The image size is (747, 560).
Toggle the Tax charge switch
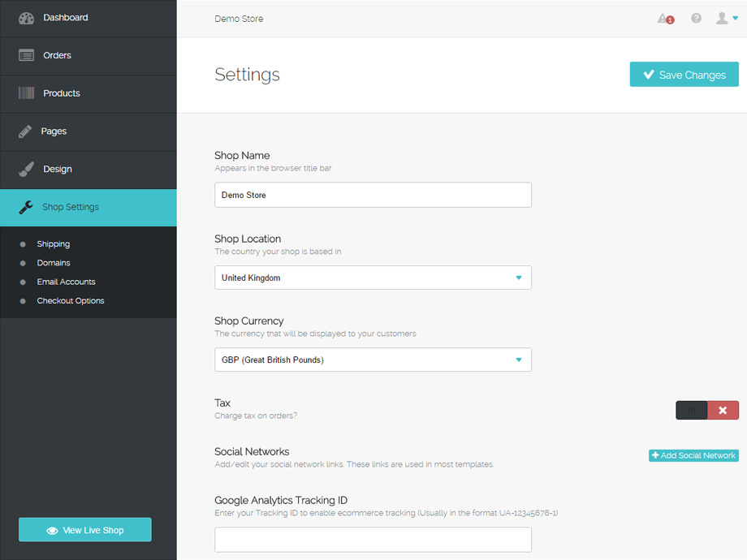click(x=691, y=410)
